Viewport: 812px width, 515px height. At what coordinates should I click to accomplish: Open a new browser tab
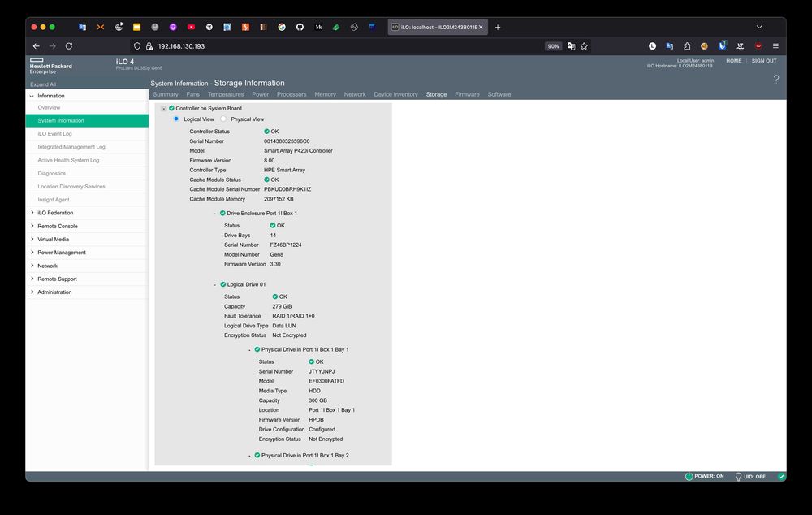click(498, 27)
